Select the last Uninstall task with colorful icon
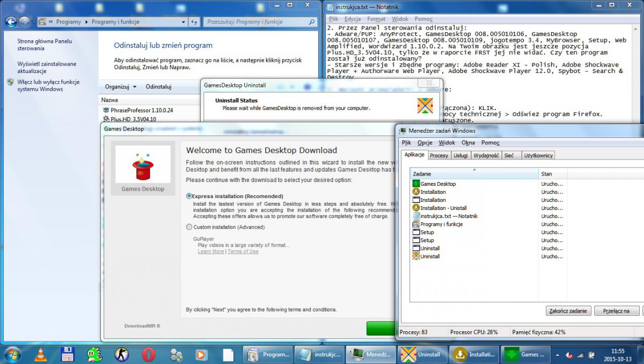Screen dimensions: 644x364 (x=416, y=256)
